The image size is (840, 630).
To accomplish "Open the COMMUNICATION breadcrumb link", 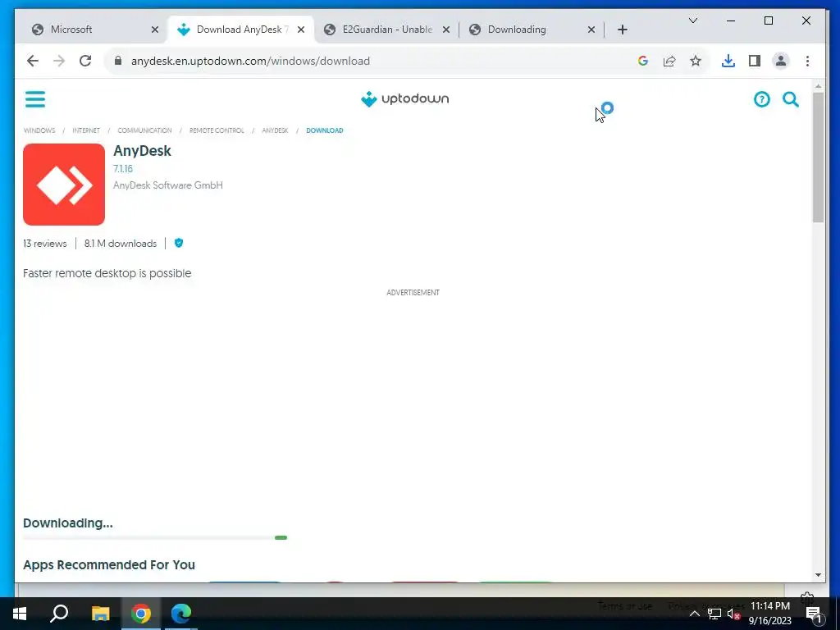I will (x=144, y=130).
